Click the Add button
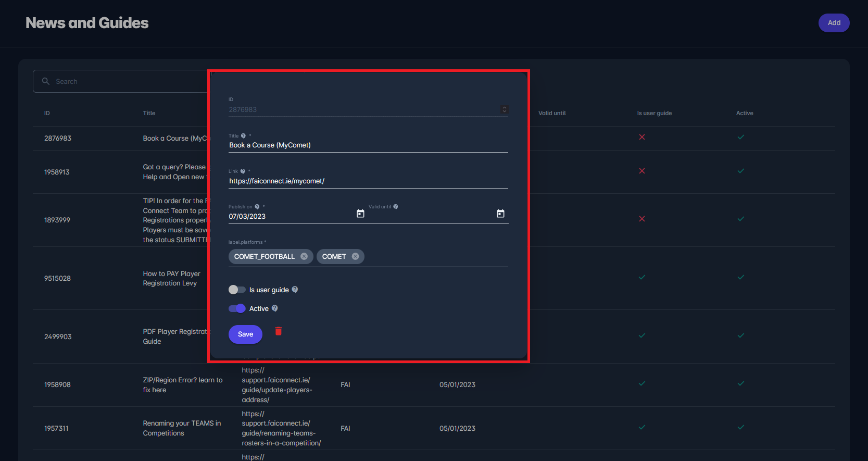Image resolution: width=868 pixels, height=461 pixels. [834, 23]
